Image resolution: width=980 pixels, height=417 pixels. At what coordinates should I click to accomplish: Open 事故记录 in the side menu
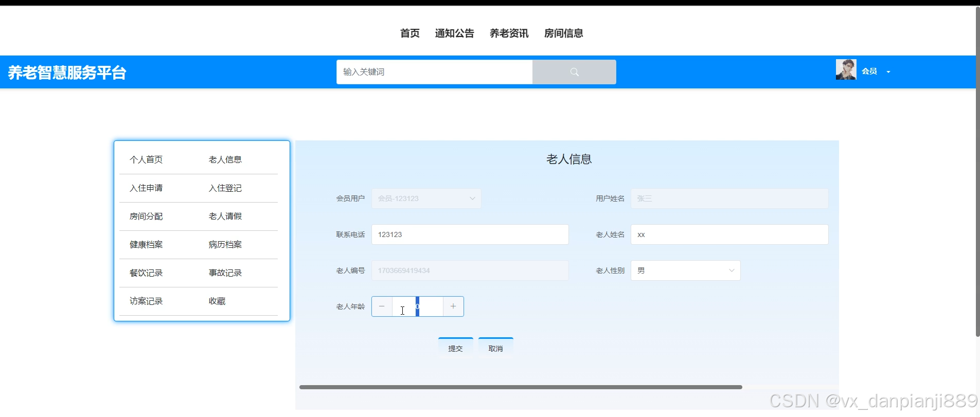pos(225,273)
